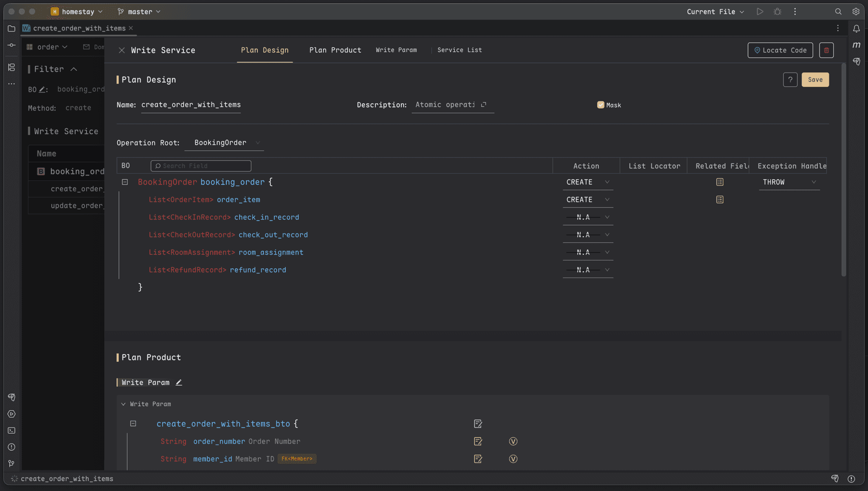Click the Search Field input box
This screenshot has height=491, width=868.
(200, 165)
